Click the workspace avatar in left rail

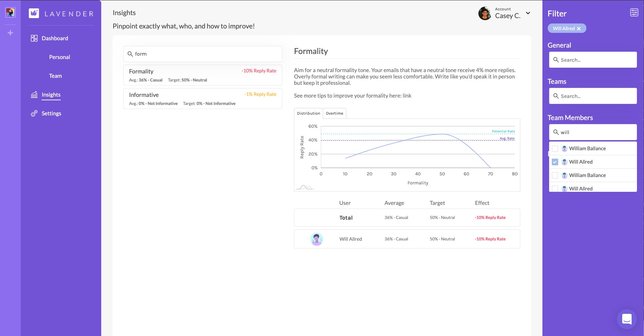10,13
